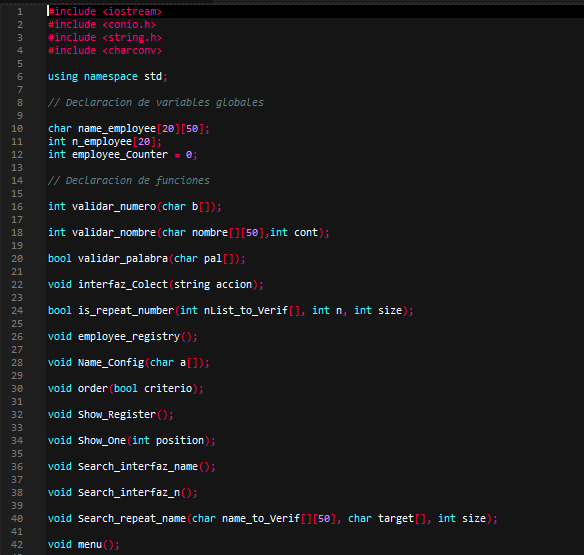Click 'criterio' parameter in order prototype
This screenshot has width=584, height=555.
(x=168, y=388)
